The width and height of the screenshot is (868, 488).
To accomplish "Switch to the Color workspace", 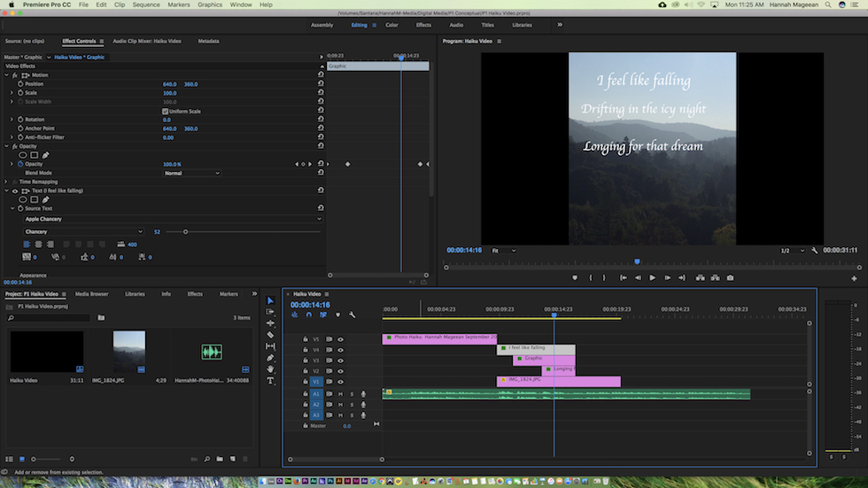I will pyautogui.click(x=391, y=25).
